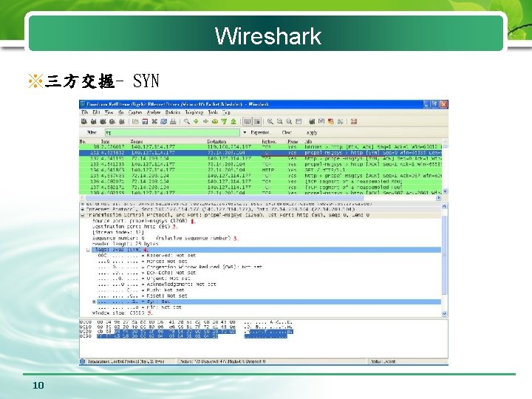
Task: Open the Edit menu
Action: (96, 112)
